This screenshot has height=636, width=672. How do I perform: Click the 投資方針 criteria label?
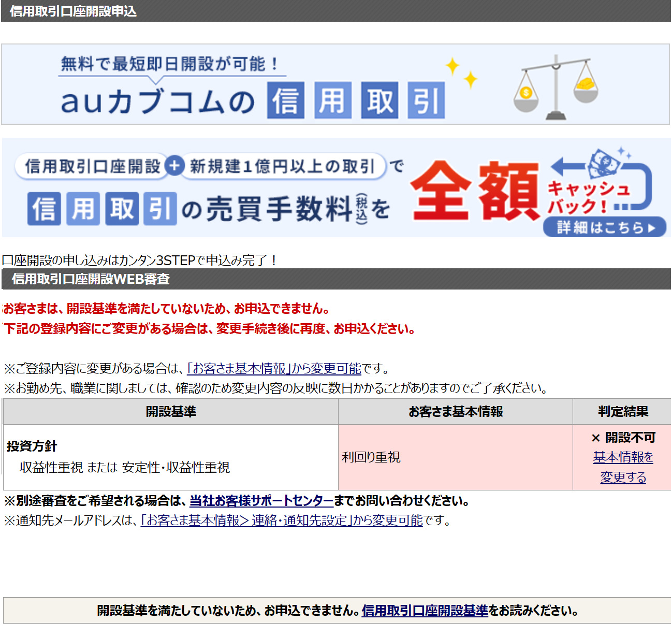(x=32, y=446)
